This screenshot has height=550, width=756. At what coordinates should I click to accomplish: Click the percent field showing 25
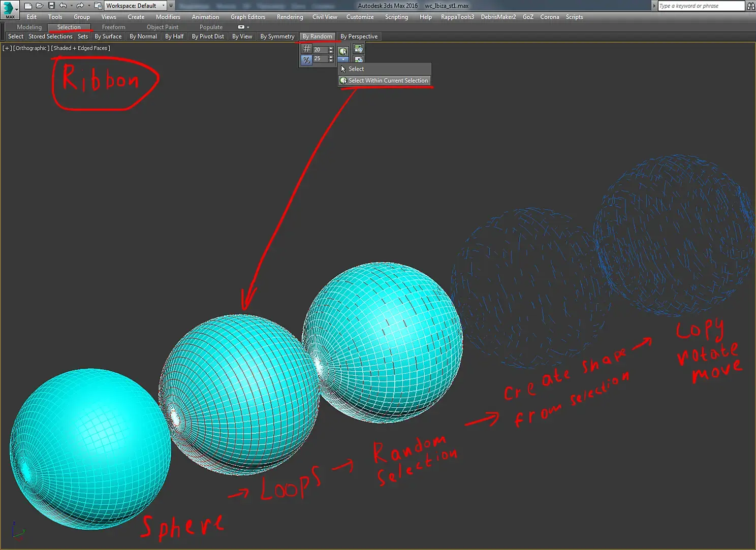[320, 59]
